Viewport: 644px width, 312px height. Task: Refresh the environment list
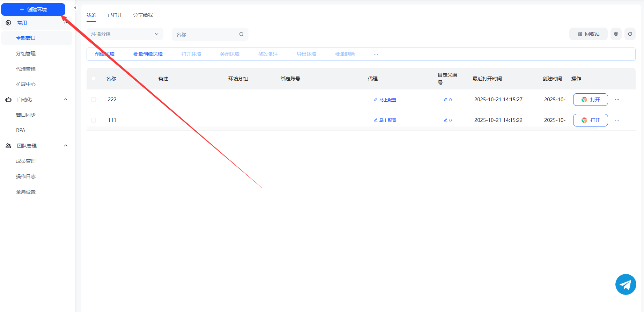pos(630,34)
